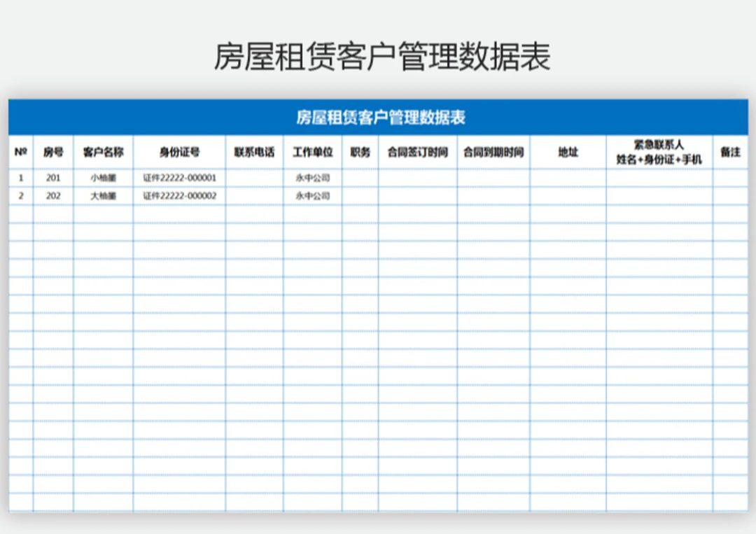
Task: Select the room number 201 cell
Action: click(53, 178)
